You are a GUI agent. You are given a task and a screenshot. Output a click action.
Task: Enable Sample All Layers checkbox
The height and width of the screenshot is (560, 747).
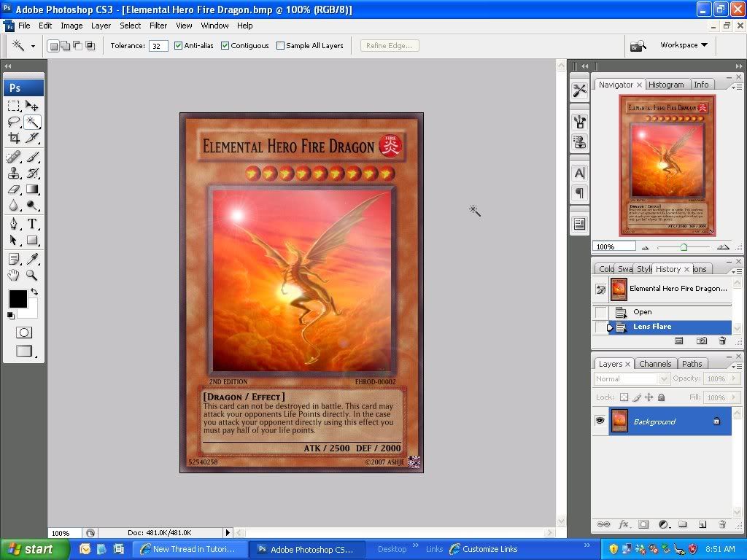[280, 45]
